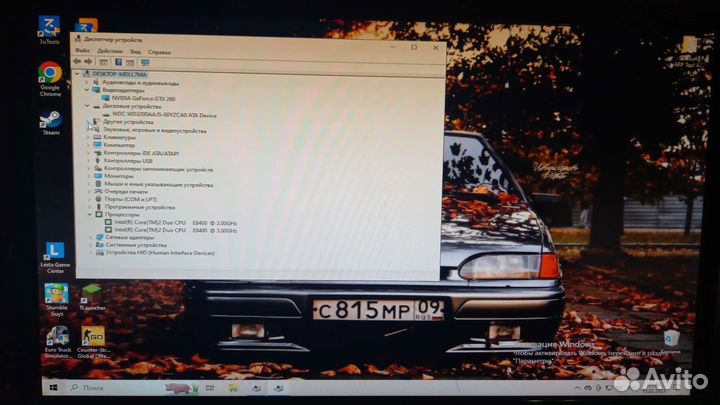
Task: Open the Steam desktop shortcut
Action: (51, 122)
